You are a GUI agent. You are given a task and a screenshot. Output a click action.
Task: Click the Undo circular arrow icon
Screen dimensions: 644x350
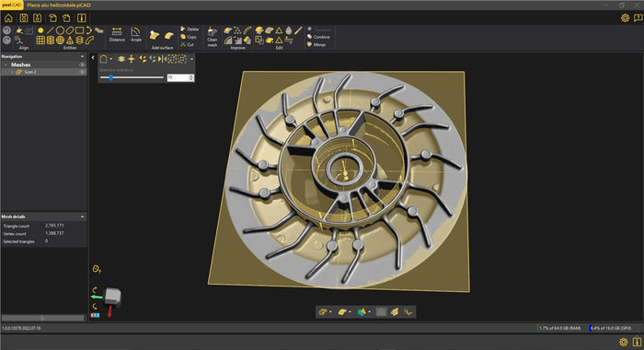tap(6, 30)
